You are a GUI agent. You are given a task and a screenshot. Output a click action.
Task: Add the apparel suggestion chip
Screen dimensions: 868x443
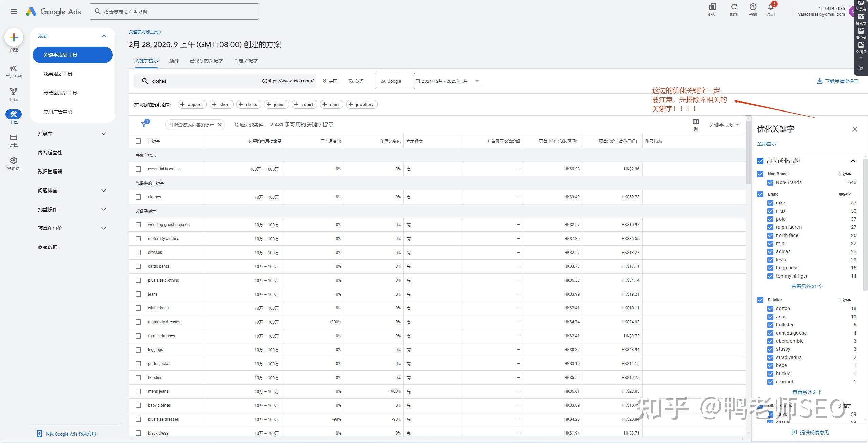coord(192,104)
